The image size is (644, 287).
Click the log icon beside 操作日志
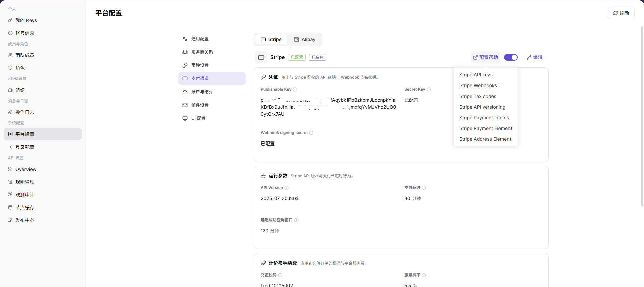(x=10, y=112)
